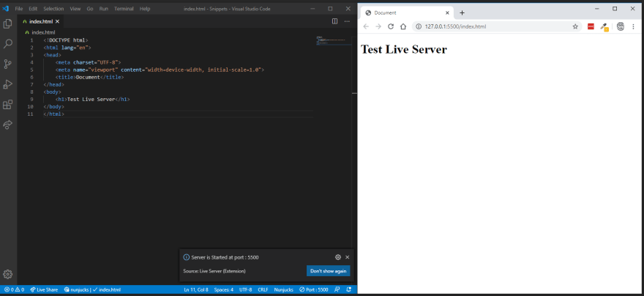Screen dimensions: 644x296
Task: Click Ln 11, Col 8 cursor position
Action: pos(196,289)
